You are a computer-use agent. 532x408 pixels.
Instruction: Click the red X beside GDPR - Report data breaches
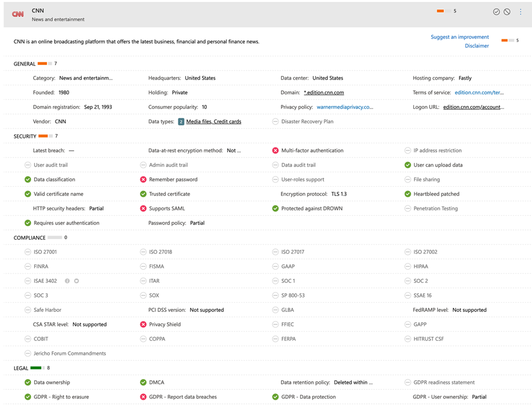click(x=143, y=397)
